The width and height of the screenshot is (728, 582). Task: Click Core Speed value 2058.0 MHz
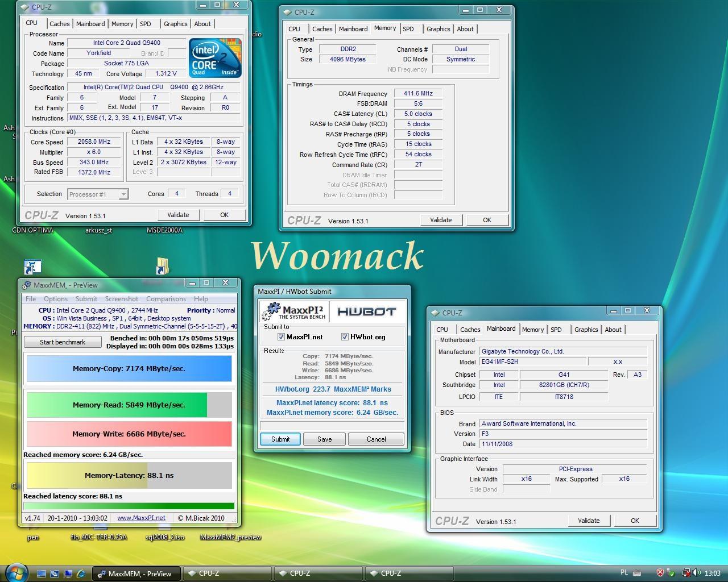[x=94, y=142]
